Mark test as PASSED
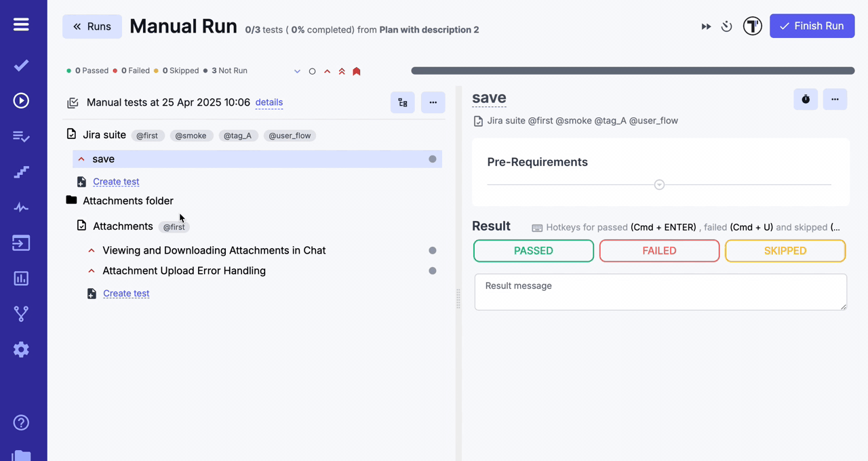 (x=534, y=251)
